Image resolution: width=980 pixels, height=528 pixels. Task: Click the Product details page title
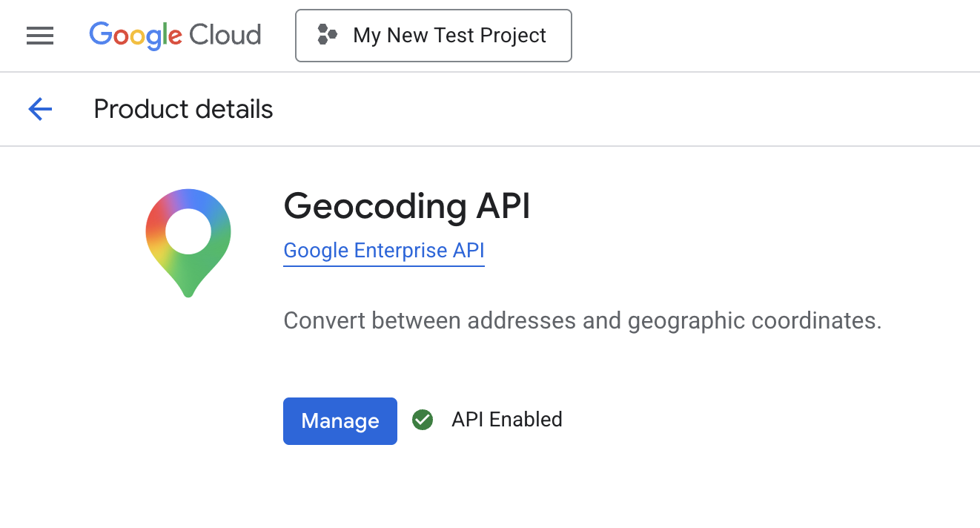click(x=183, y=110)
